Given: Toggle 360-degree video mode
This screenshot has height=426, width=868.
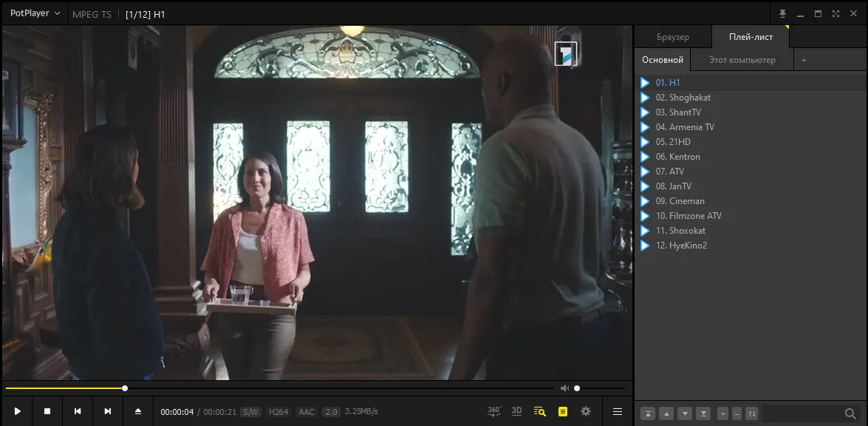Looking at the screenshot, I should click(x=493, y=411).
